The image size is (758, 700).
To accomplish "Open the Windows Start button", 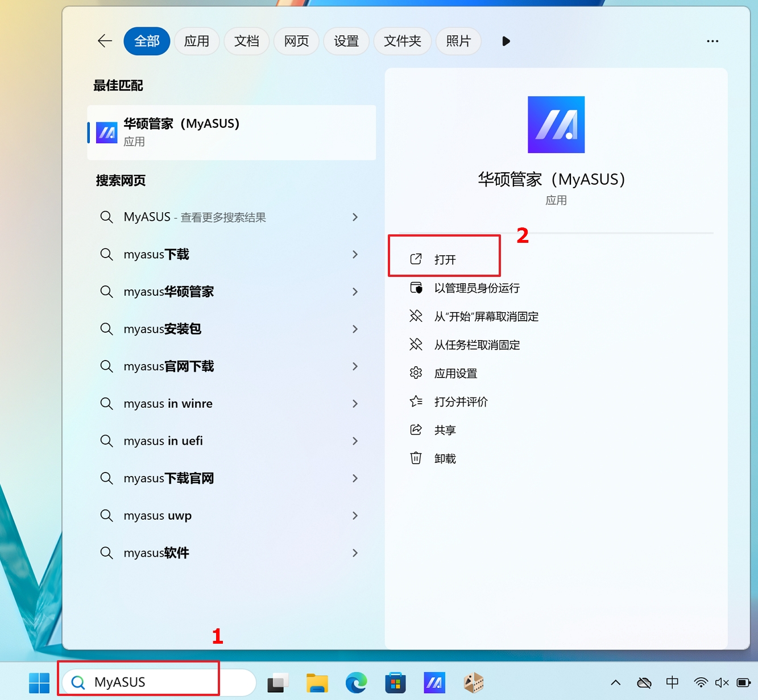I will (x=39, y=682).
